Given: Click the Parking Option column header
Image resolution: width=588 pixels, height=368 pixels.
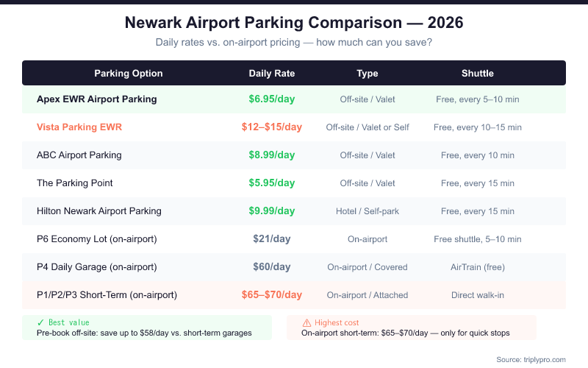Looking at the screenshot, I should point(129,74).
